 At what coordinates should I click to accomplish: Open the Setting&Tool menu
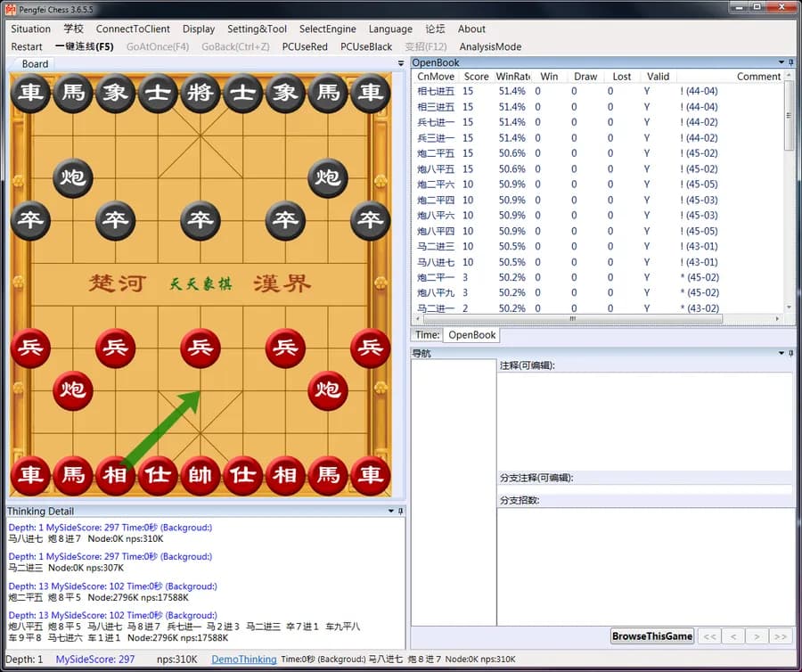[x=257, y=29]
